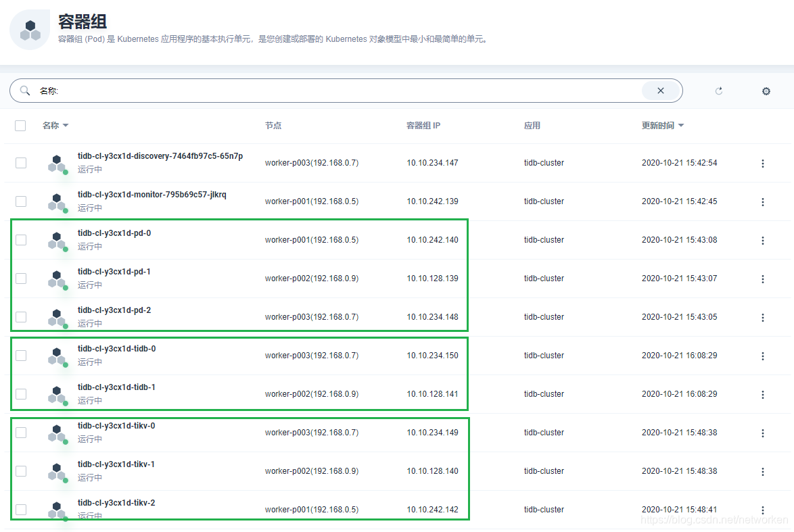Sort by 名称 column dropdown
The height and width of the screenshot is (532, 794).
[x=55, y=126]
